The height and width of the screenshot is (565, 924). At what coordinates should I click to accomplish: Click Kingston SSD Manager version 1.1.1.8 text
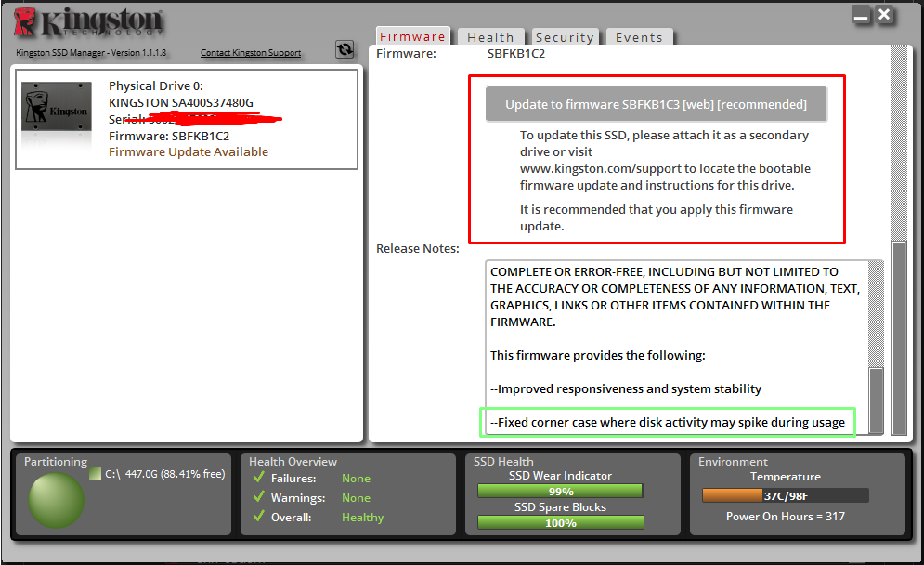(x=91, y=52)
